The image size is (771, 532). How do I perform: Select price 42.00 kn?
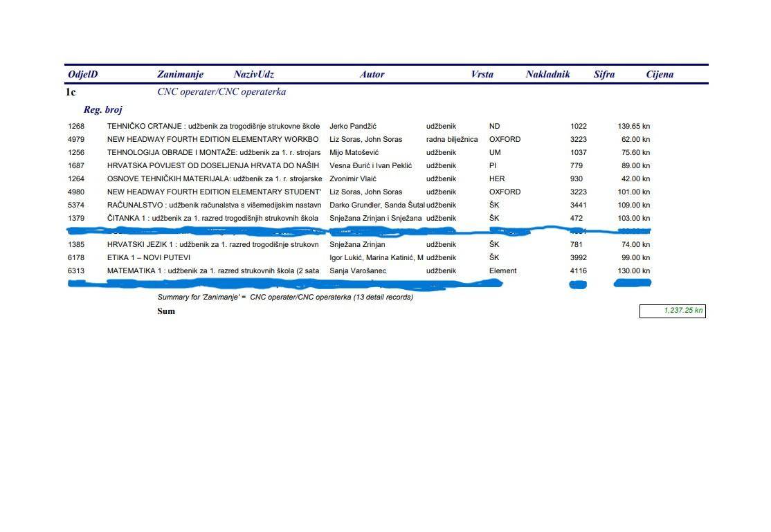click(x=636, y=179)
